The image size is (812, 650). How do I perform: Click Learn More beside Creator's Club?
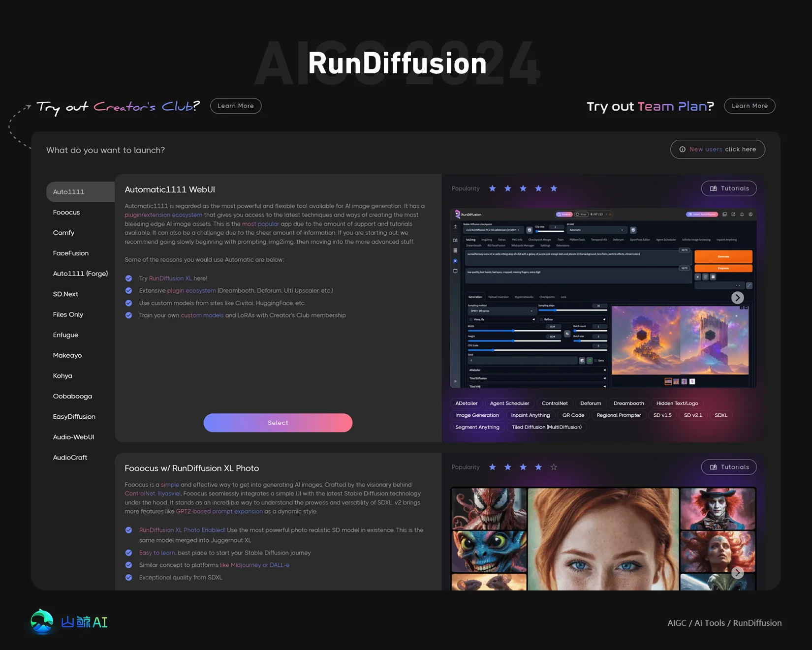pyautogui.click(x=236, y=106)
